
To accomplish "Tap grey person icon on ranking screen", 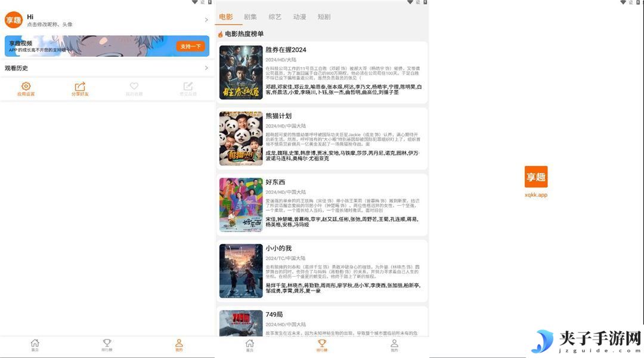I will [394, 343].
